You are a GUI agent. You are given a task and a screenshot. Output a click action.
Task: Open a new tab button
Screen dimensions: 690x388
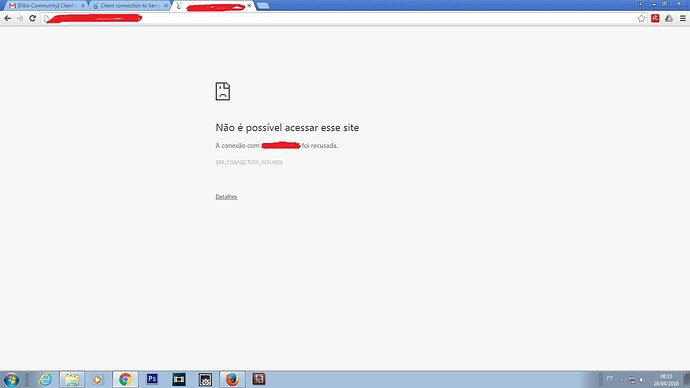pos(263,6)
